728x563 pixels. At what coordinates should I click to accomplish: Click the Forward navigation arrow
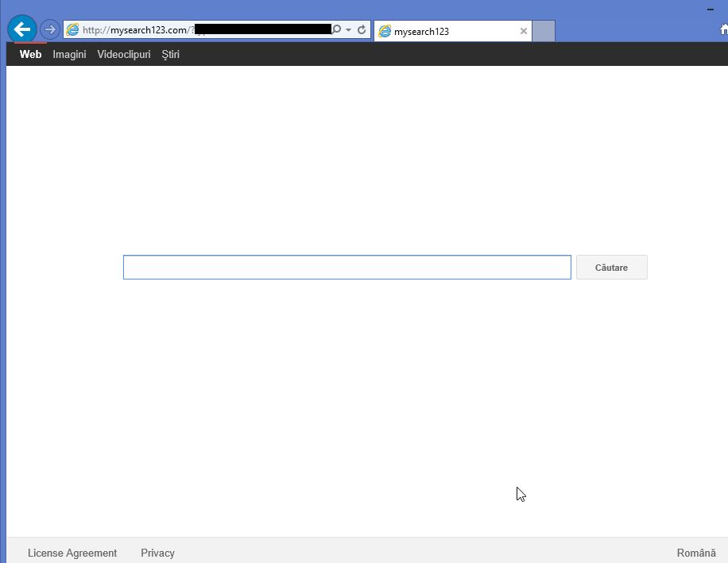coord(48,29)
